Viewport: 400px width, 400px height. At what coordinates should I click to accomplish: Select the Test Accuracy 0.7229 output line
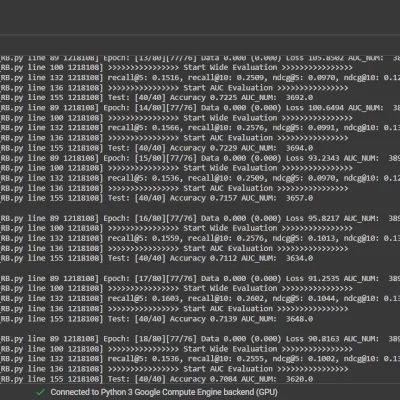coord(157,148)
